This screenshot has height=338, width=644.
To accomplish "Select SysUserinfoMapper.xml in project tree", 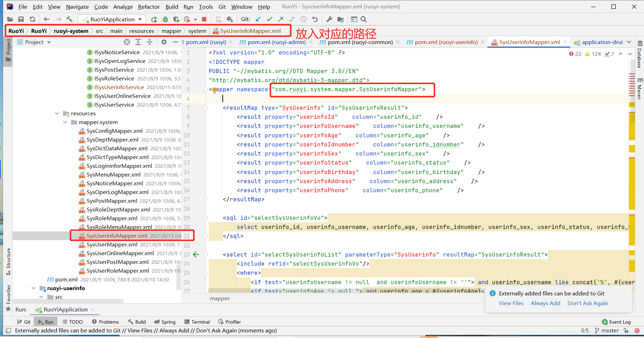I will (x=117, y=236).
